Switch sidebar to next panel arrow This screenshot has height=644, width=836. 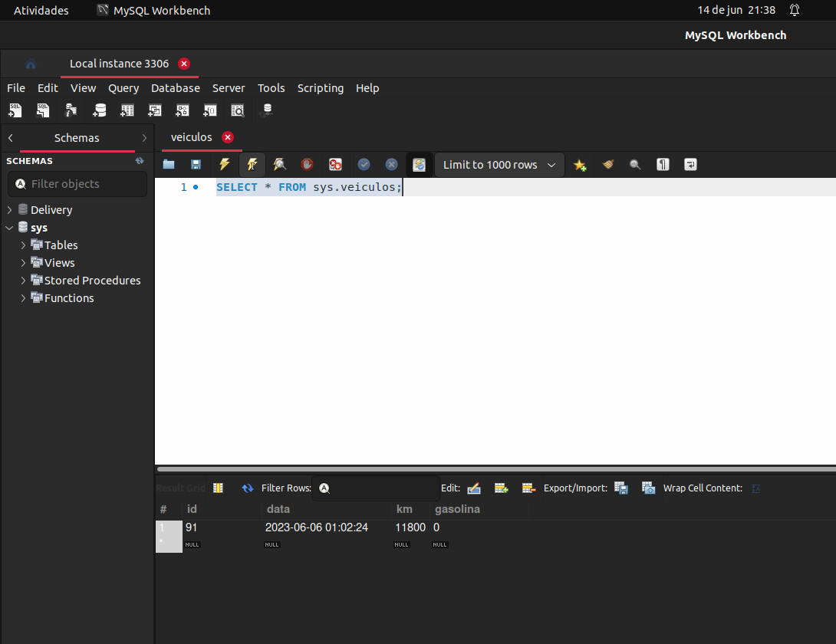click(x=144, y=137)
